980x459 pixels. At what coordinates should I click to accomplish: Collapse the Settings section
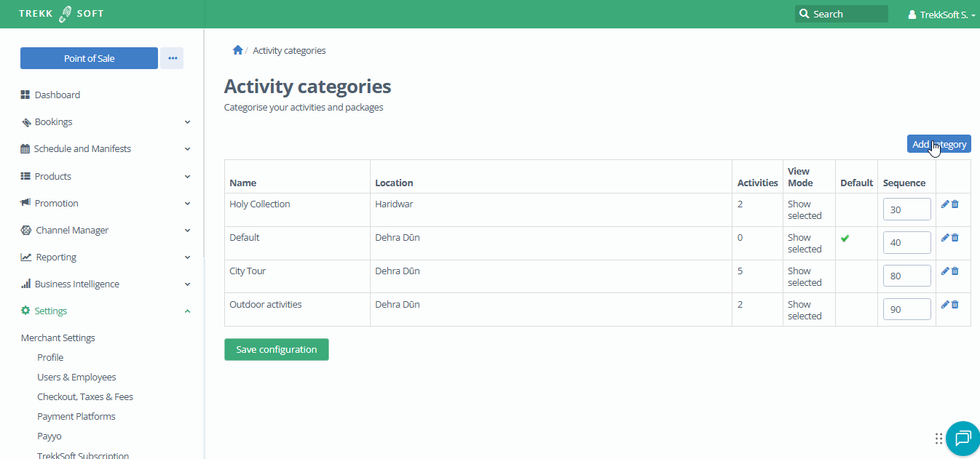[187, 311]
